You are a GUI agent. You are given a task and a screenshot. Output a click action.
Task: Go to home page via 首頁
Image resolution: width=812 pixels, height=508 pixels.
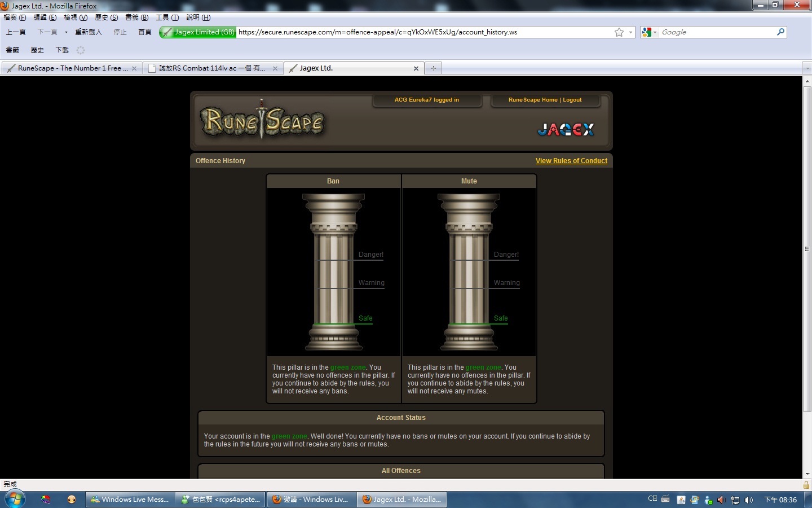(x=145, y=32)
